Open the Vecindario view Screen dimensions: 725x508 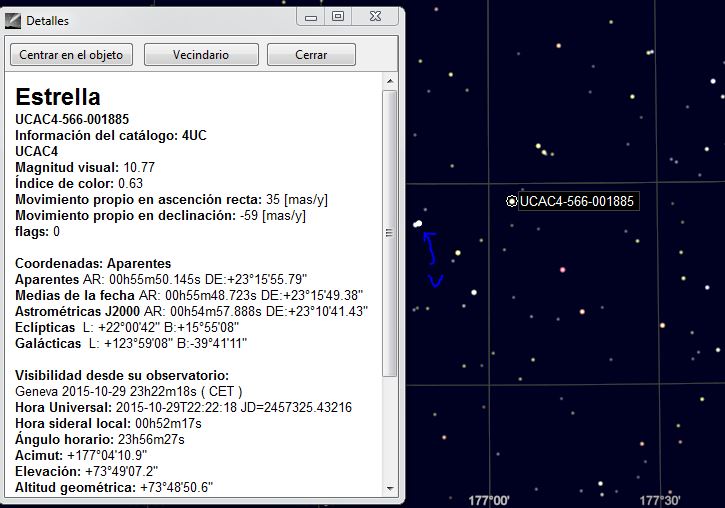click(201, 55)
